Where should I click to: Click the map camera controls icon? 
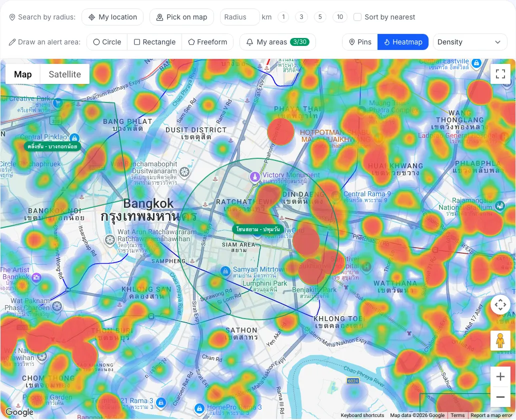click(x=500, y=305)
